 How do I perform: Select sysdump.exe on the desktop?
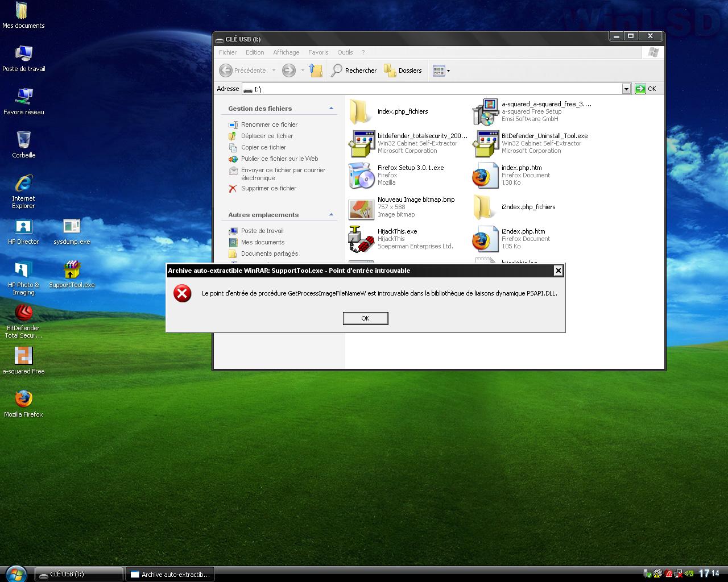[72, 231]
